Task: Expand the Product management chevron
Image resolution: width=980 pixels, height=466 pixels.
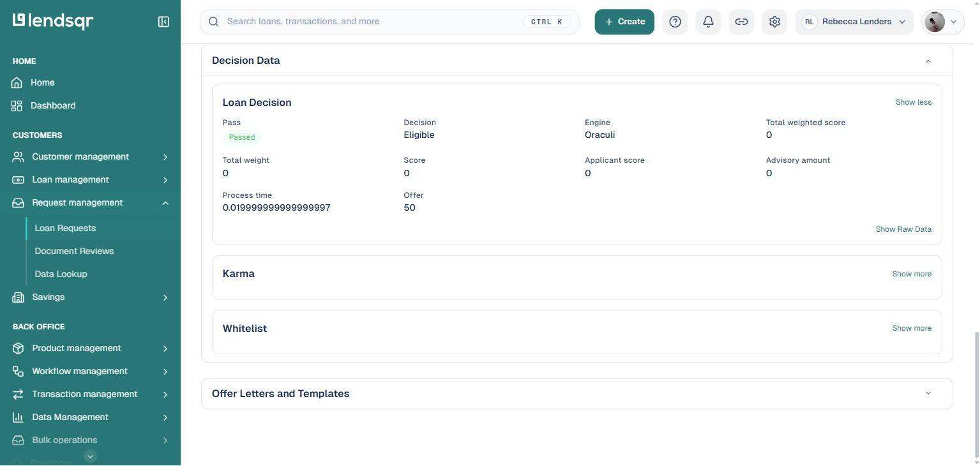Action: (x=165, y=349)
